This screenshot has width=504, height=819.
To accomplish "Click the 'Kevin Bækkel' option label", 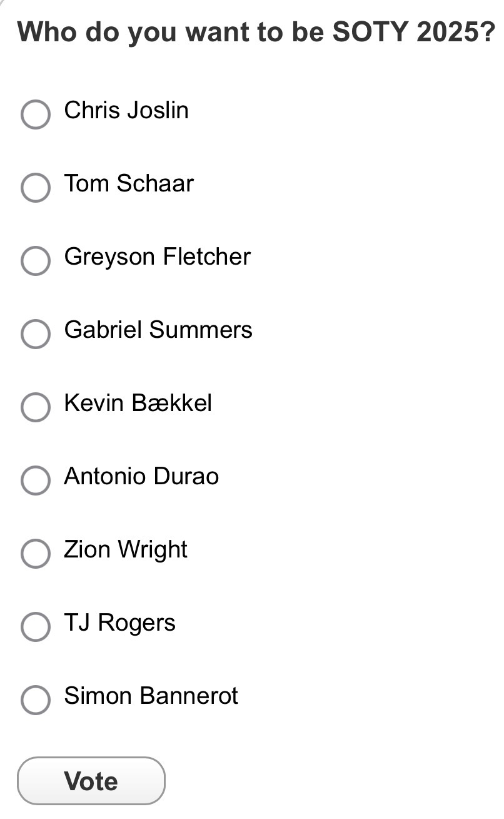I will tap(138, 403).
